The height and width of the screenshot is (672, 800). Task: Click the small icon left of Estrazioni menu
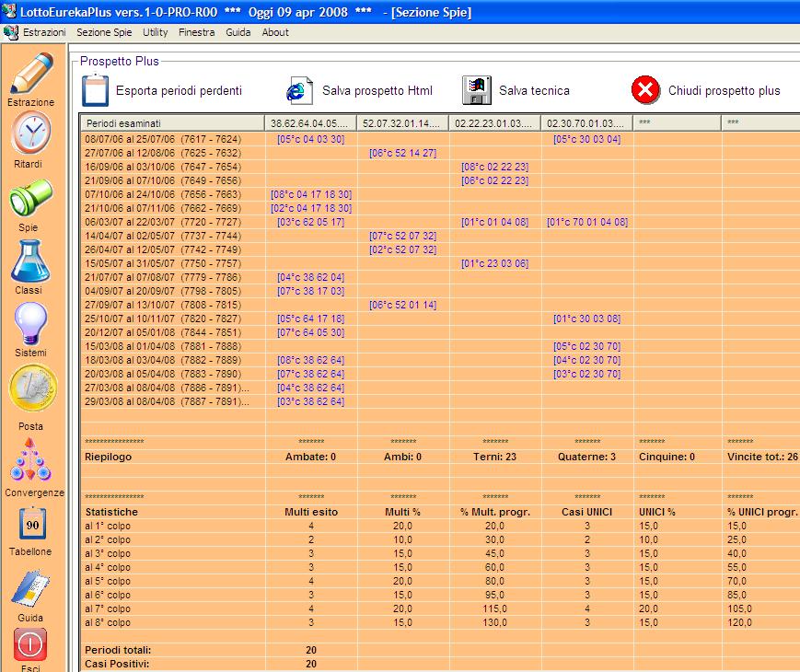tap(11, 32)
